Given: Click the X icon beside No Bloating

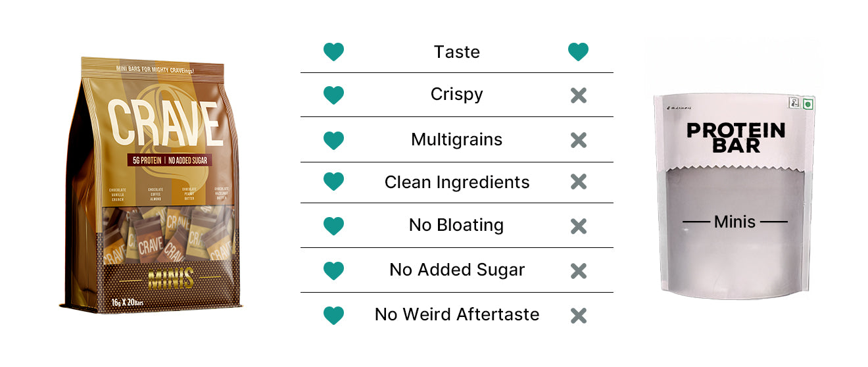Looking at the screenshot, I should (579, 226).
